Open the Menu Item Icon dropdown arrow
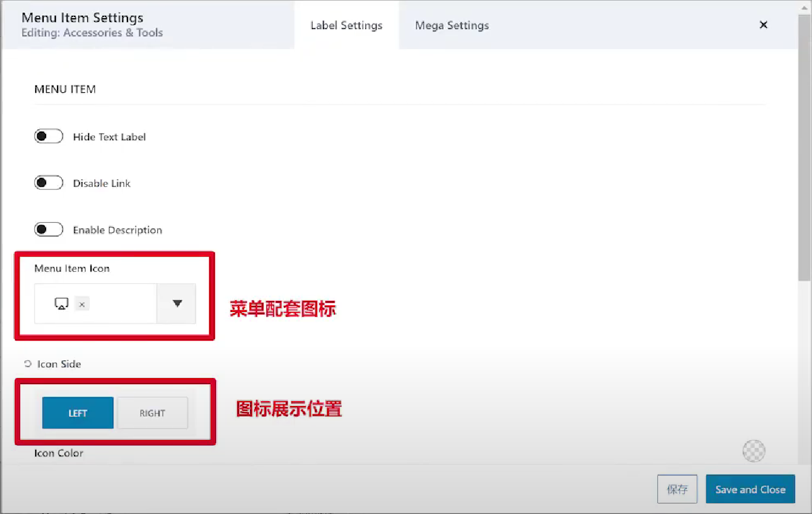 (177, 303)
